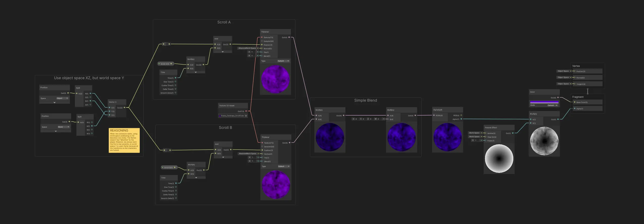Click the Color node Out(4) port
The height and width of the screenshot is (224, 644).
click(558, 98)
